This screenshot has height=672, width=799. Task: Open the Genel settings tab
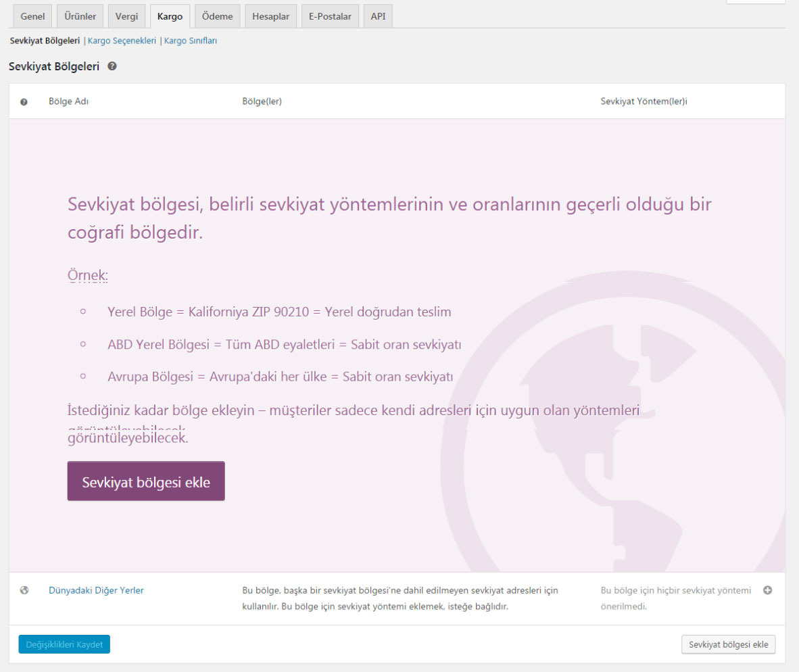point(32,16)
